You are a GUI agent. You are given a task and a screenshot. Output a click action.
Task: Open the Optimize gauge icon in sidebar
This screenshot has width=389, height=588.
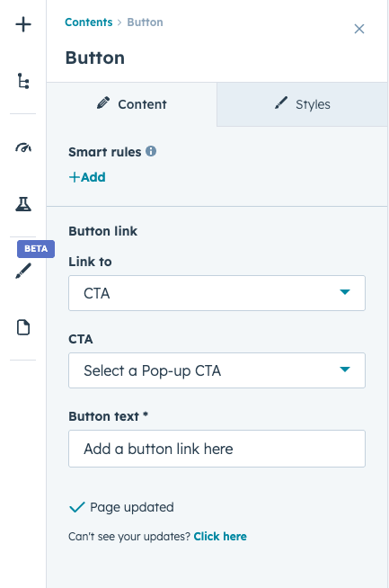click(23, 147)
